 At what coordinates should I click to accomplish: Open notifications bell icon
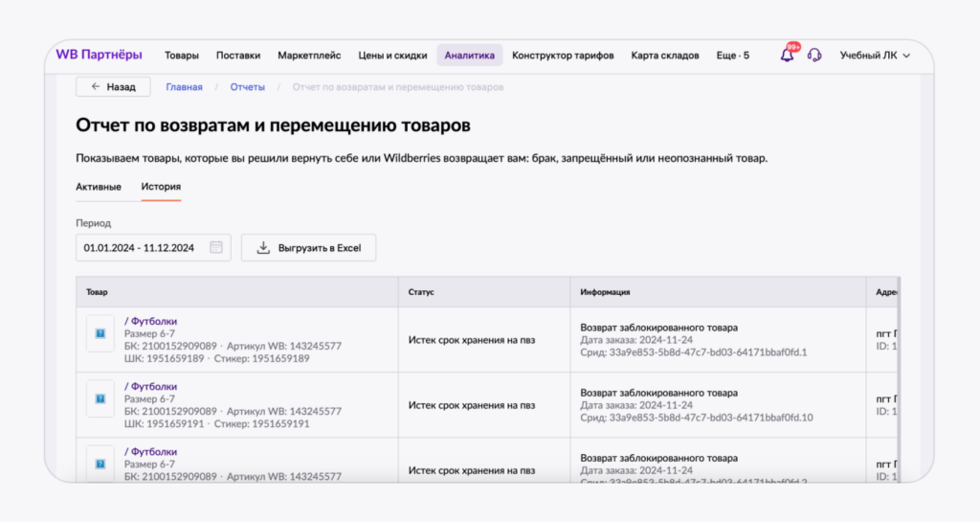pyautogui.click(x=787, y=55)
